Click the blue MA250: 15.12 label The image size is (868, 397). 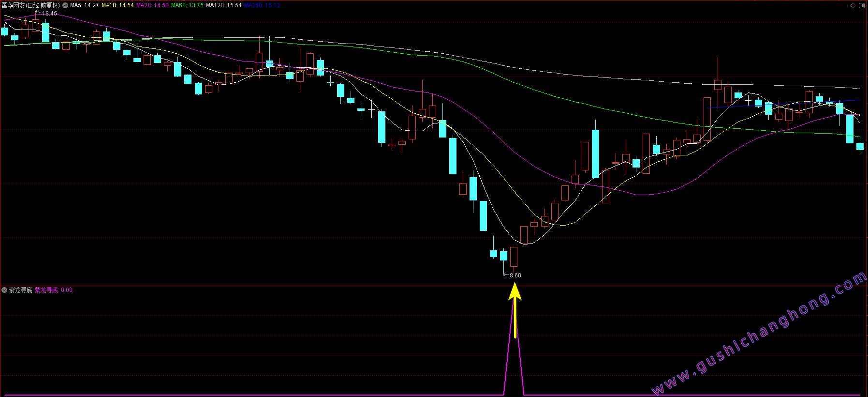coord(262,5)
